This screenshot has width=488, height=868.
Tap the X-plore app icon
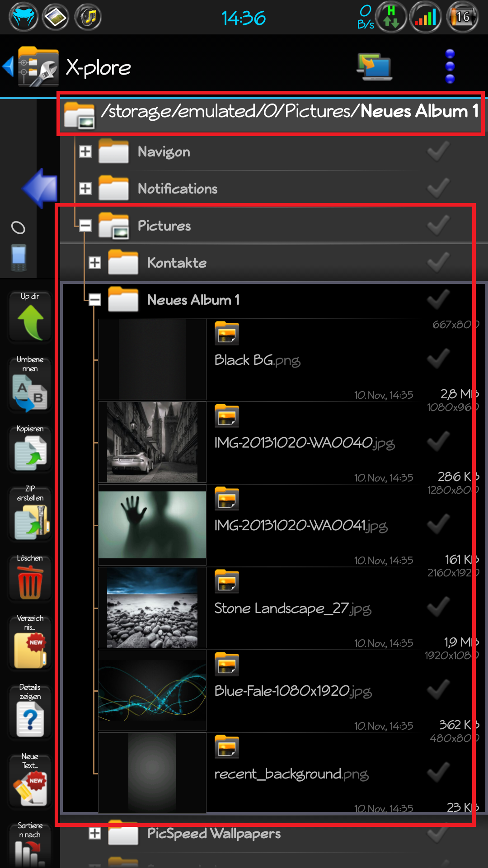point(38,66)
